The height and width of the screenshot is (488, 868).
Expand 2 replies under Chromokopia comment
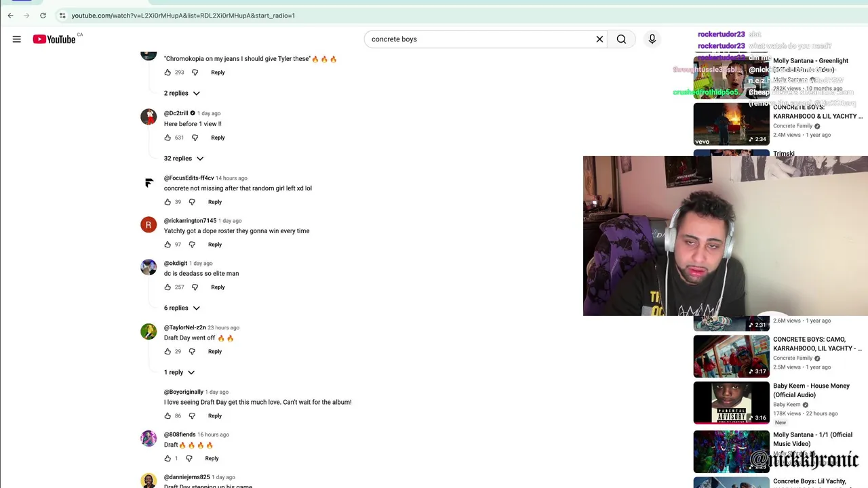[x=182, y=94]
